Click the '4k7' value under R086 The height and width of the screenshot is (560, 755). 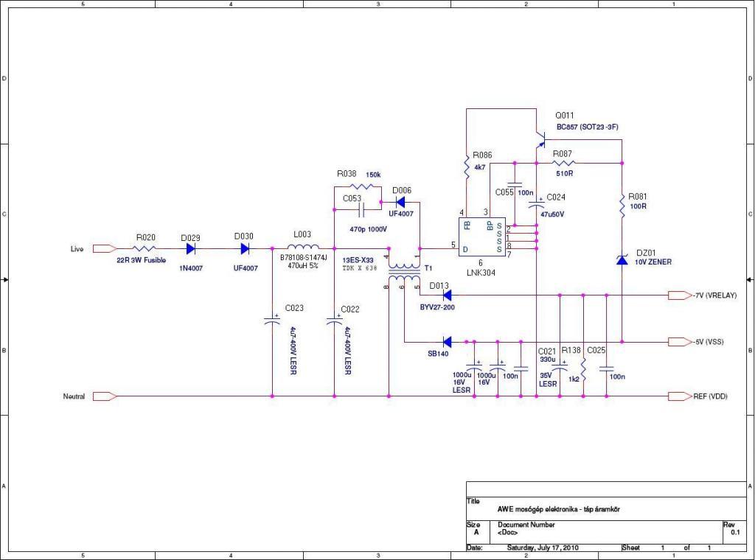(x=480, y=167)
